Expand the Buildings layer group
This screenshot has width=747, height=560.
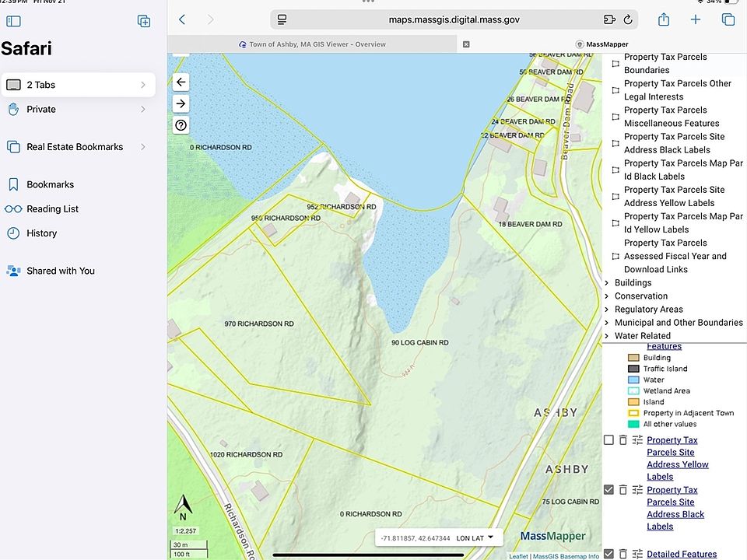pos(606,283)
